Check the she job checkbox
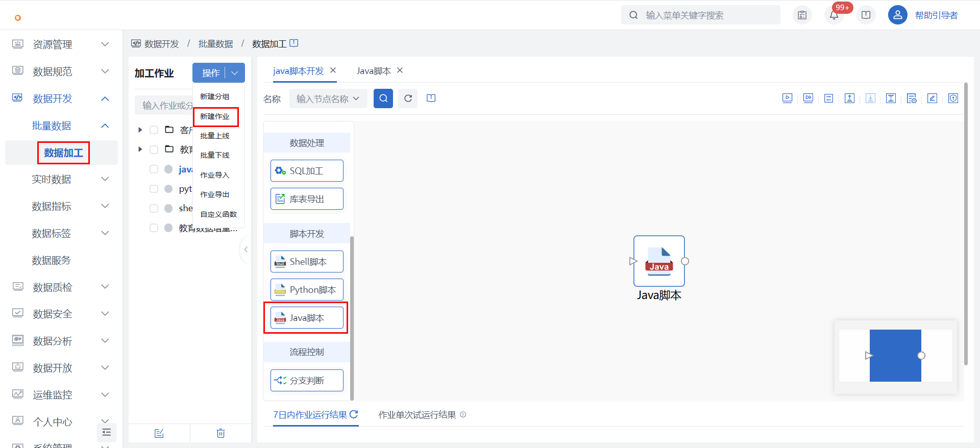 pos(154,208)
